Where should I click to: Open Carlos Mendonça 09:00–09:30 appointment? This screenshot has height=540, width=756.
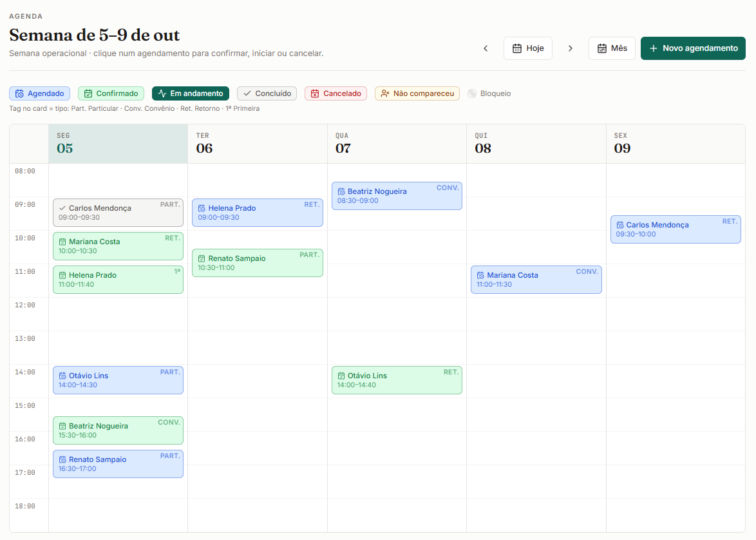coord(118,213)
